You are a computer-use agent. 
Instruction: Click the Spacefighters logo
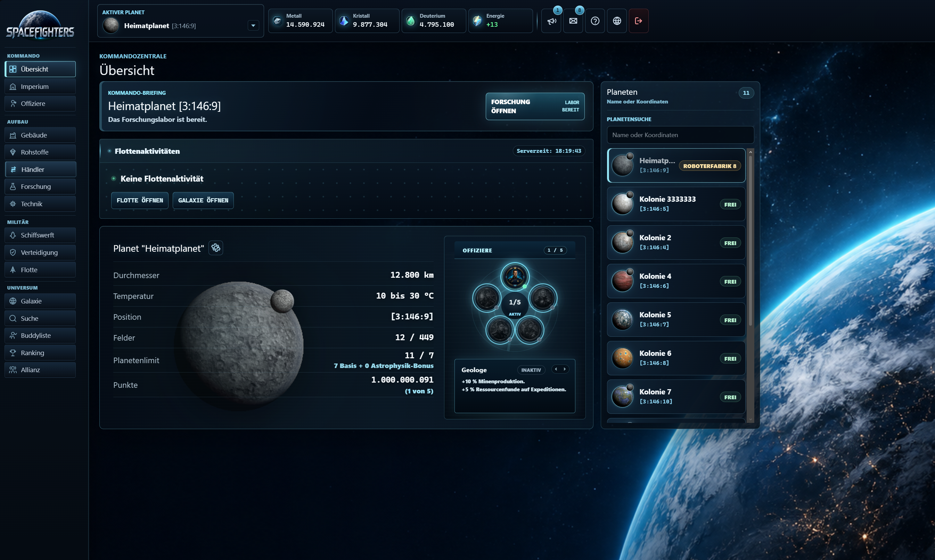(40, 25)
